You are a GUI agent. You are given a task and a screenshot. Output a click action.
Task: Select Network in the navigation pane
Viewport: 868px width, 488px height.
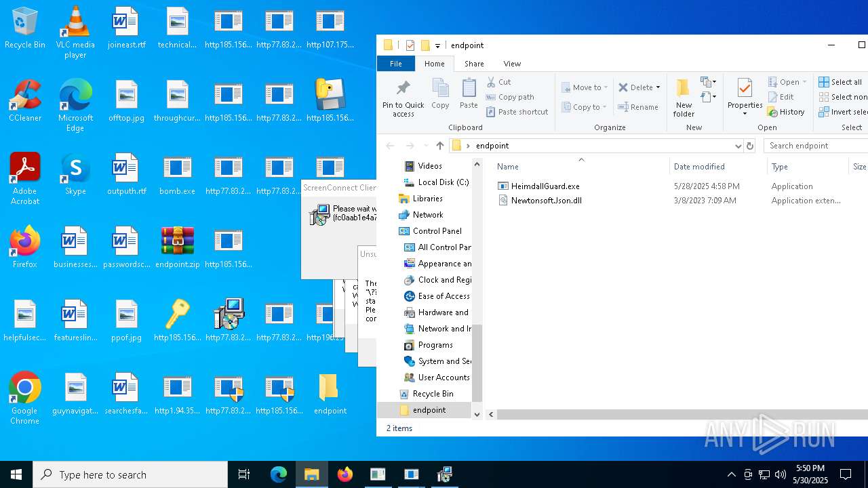(428, 215)
